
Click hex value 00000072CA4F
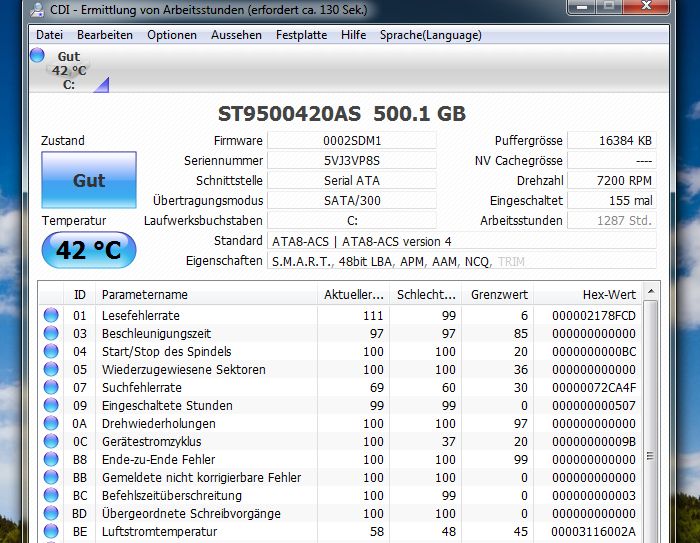point(594,388)
